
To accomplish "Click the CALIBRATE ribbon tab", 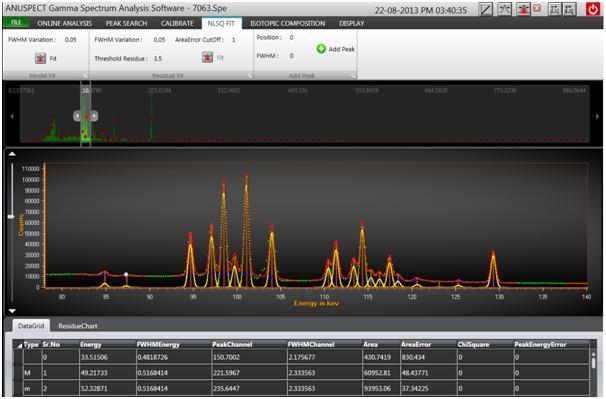I will click(x=177, y=23).
